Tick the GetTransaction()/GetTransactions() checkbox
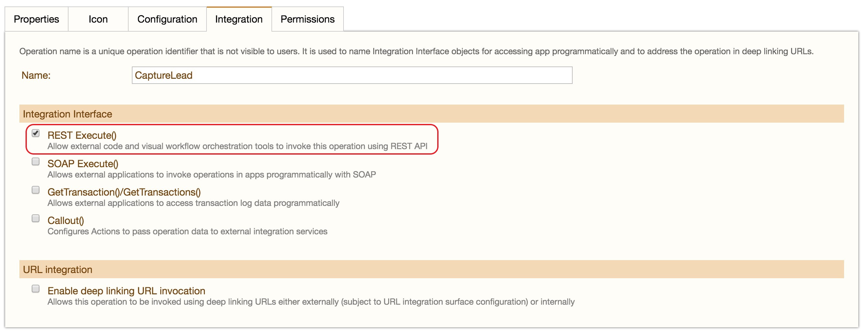Screen dimensions: 868x335 click(x=36, y=190)
